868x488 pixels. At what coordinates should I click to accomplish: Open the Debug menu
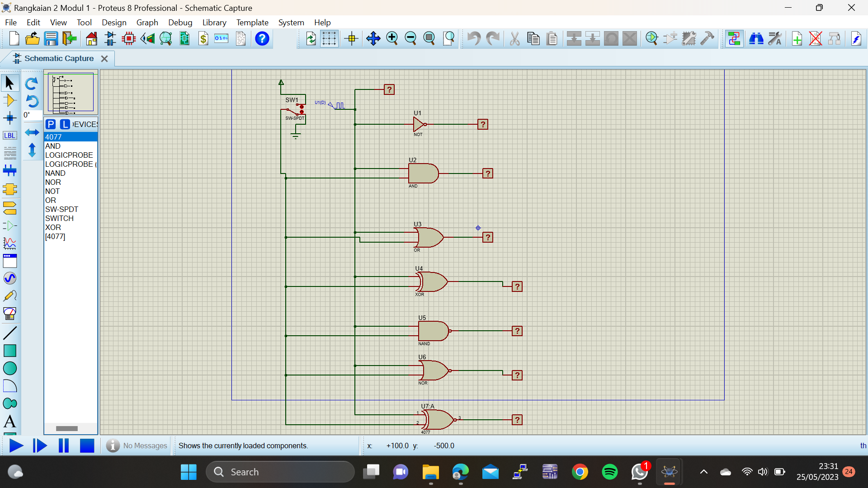(180, 23)
